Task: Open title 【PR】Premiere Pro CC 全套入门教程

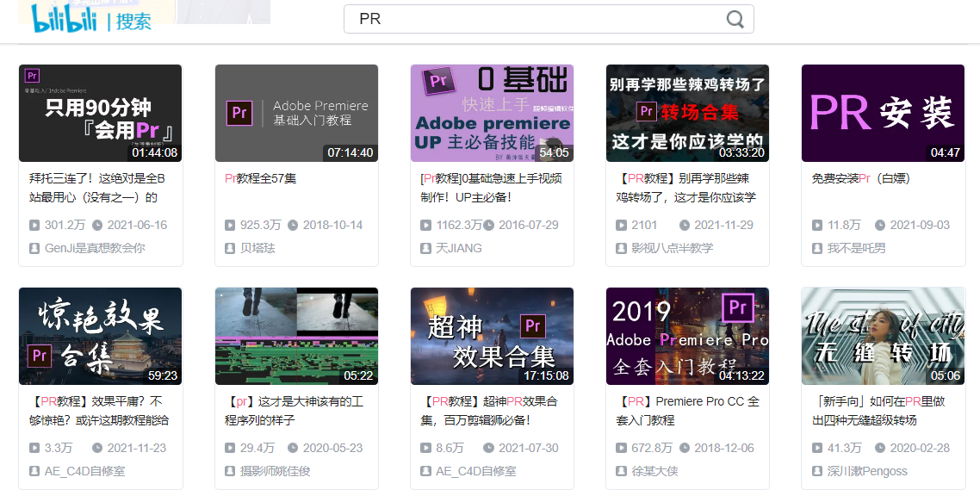Action: click(687, 411)
